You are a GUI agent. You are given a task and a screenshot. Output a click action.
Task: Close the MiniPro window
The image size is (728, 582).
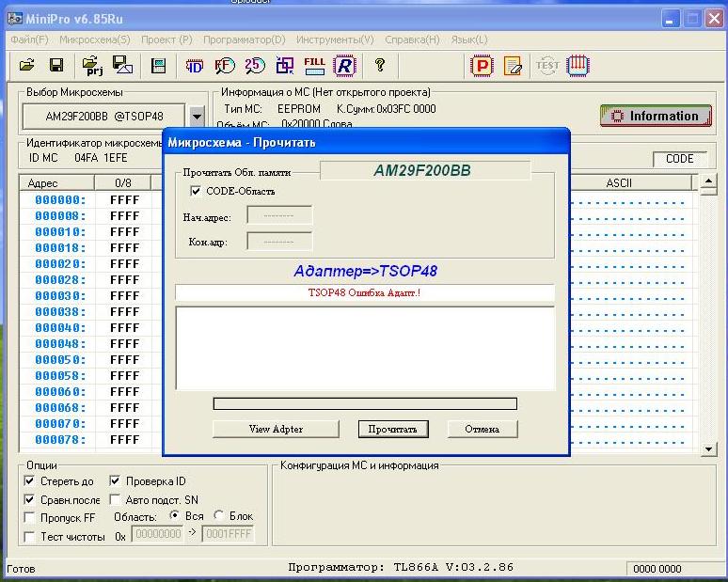coord(714,19)
